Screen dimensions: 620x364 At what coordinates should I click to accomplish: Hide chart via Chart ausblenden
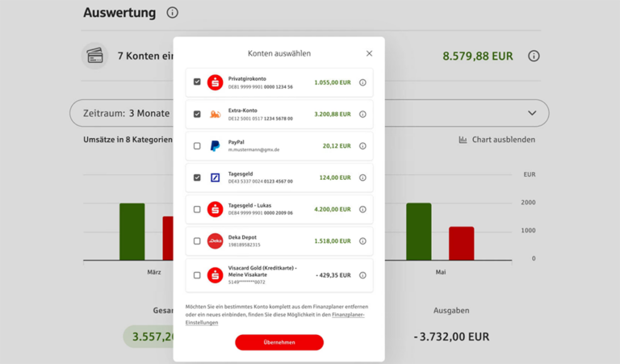coord(496,140)
